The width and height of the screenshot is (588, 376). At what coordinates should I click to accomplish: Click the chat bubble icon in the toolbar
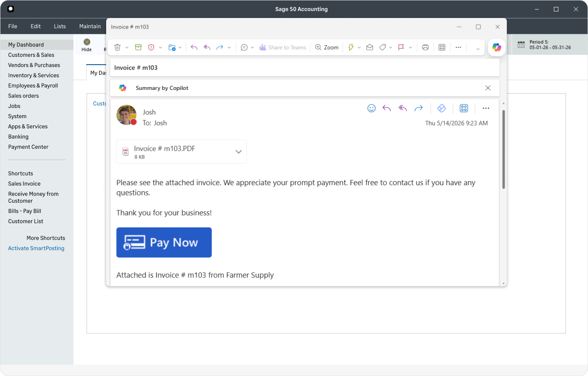pyautogui.click(x=244, y=47)
